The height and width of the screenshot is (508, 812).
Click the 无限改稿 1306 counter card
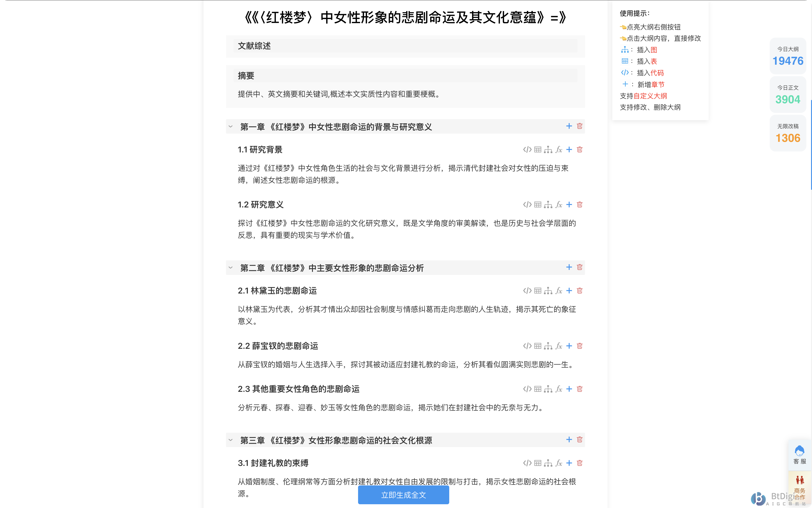click(788, 133)
